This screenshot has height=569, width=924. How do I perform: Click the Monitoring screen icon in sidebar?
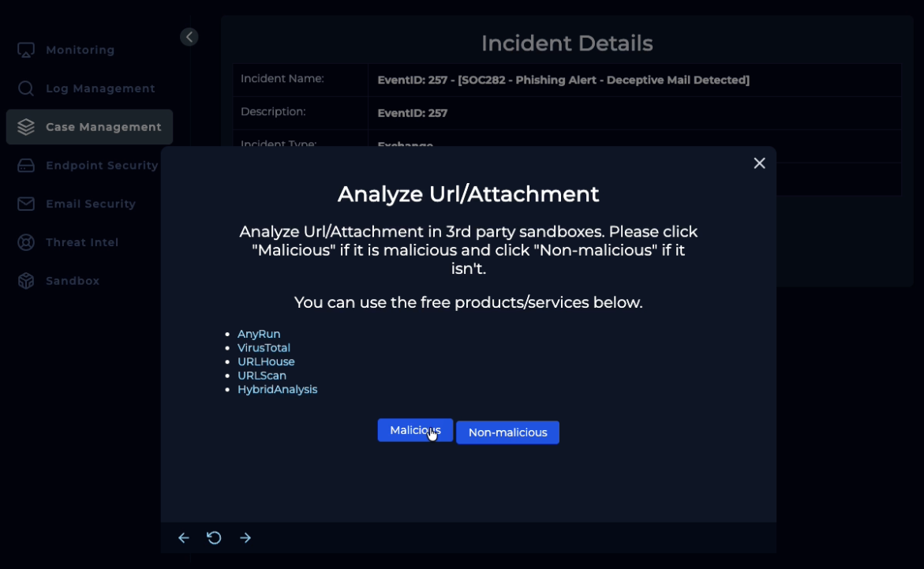pyautogui.click(x=26, y=50)
